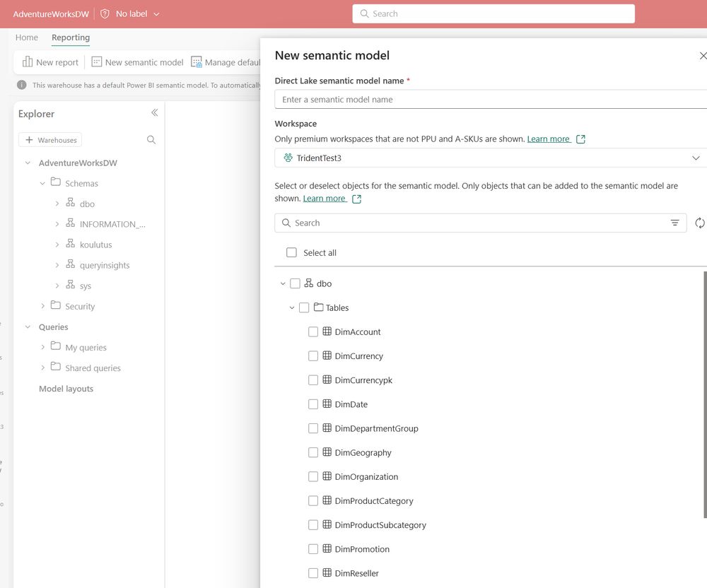
Task: Check the DimDepartmentGroup checkbox
Action: pos(313,428)
